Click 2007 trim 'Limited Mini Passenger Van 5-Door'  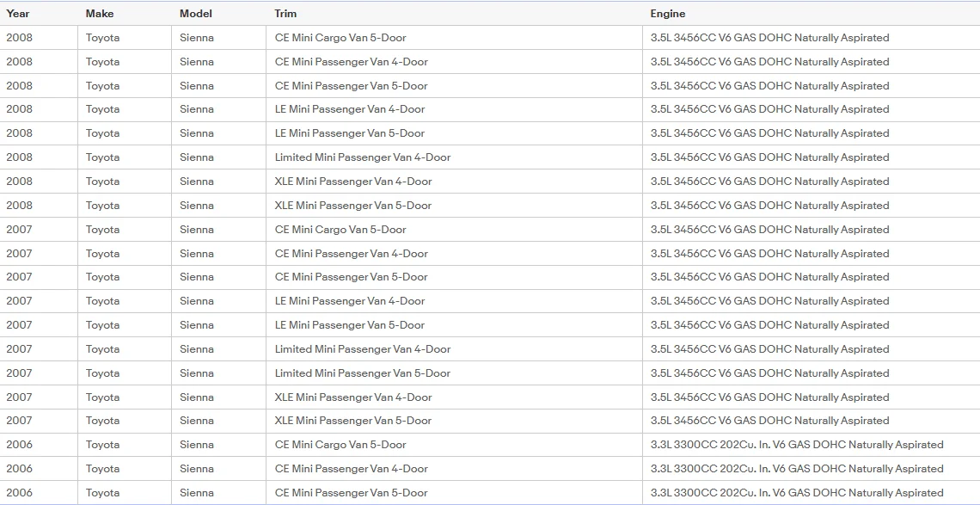click(363, 373)
